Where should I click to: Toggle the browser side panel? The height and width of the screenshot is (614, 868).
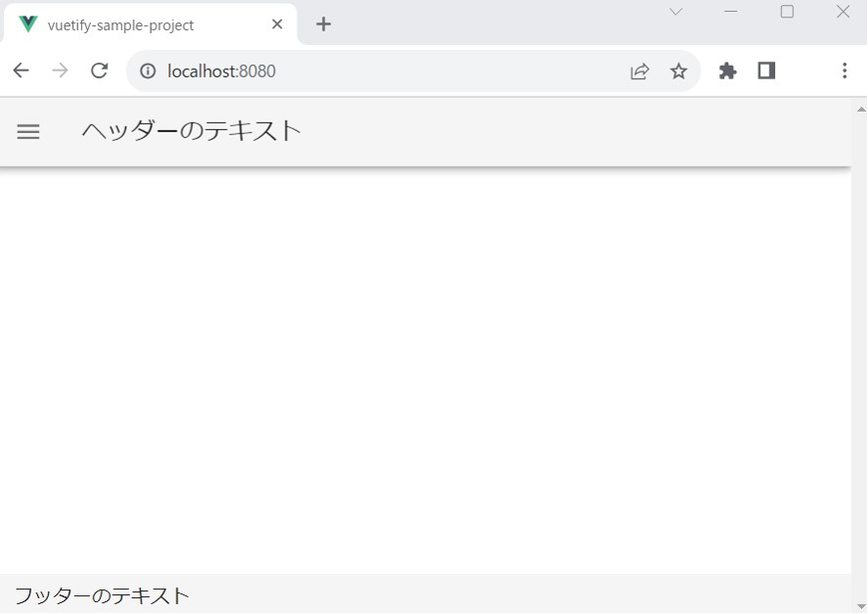(766, 71)
